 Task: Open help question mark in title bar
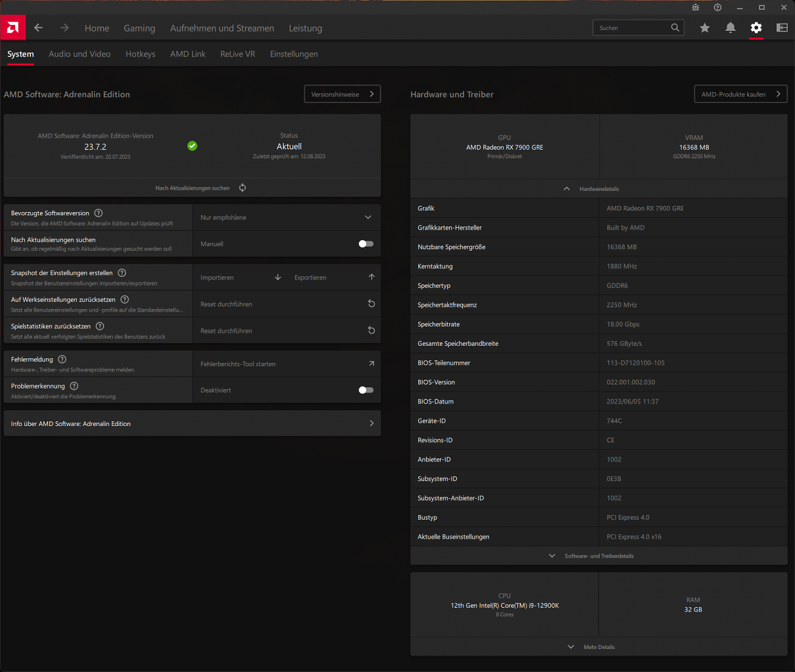718,7
